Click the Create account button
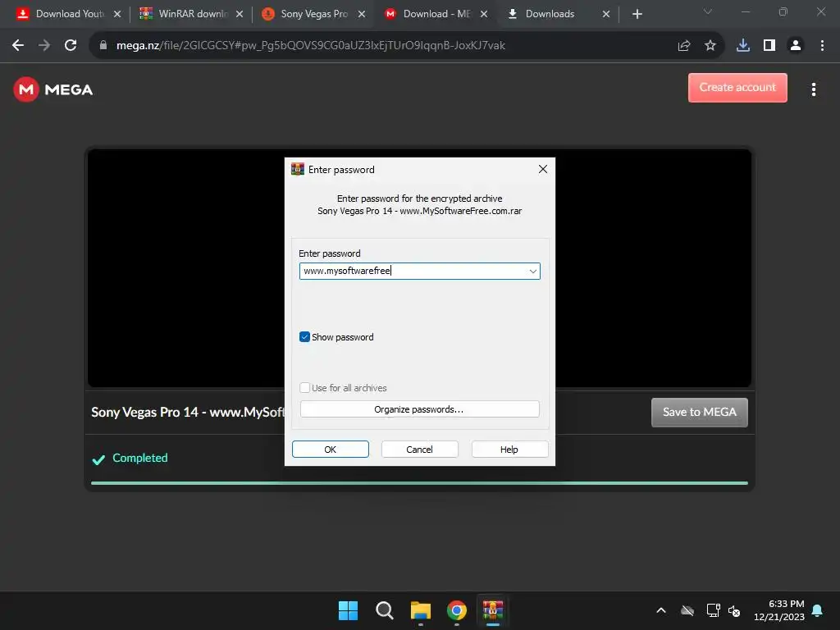The height and width of the screenshot is (630, 840). pos(737,88)
